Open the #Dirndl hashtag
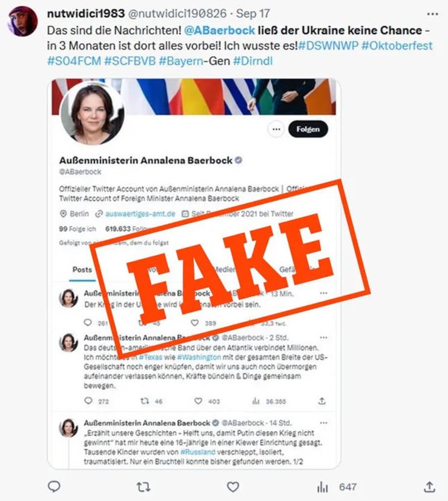The width and height of the screenshot is (448, 501). click(253, 61)
